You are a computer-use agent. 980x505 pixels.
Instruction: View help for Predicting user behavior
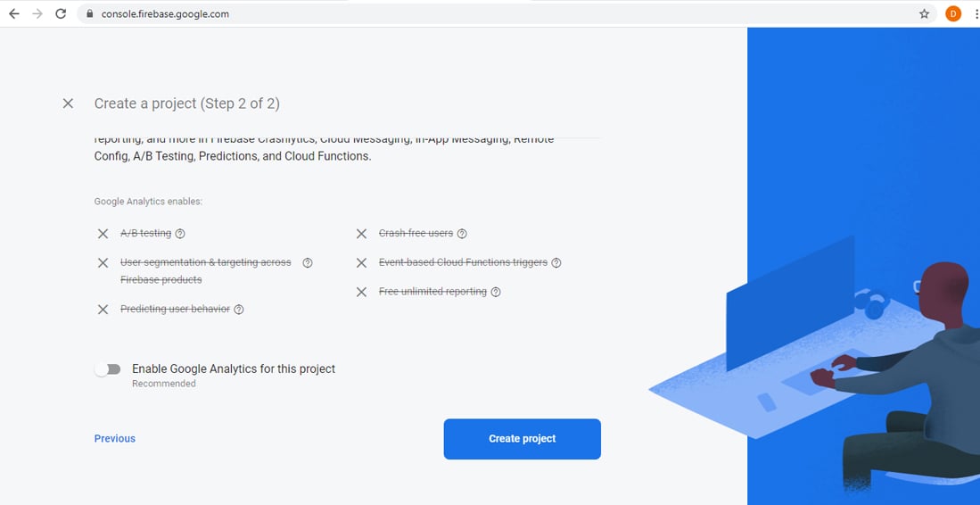click(x=239, y=310)
